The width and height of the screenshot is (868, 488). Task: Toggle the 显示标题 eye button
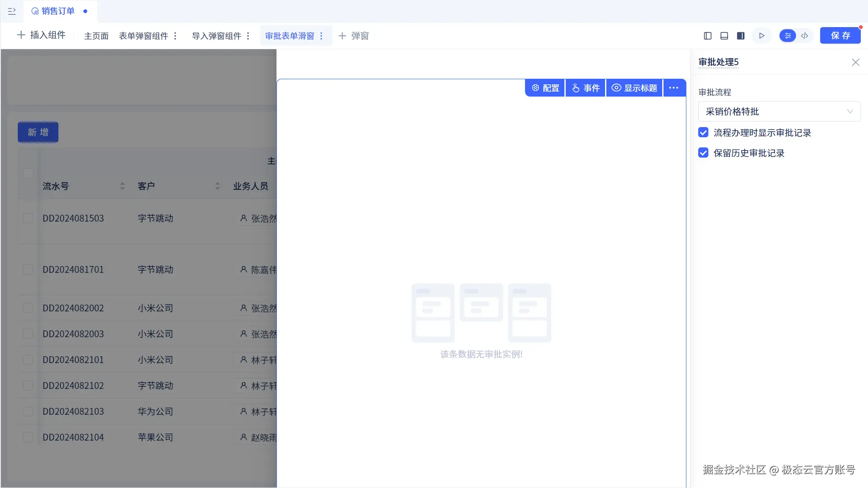pyautogui.click(x=634, y=88)
